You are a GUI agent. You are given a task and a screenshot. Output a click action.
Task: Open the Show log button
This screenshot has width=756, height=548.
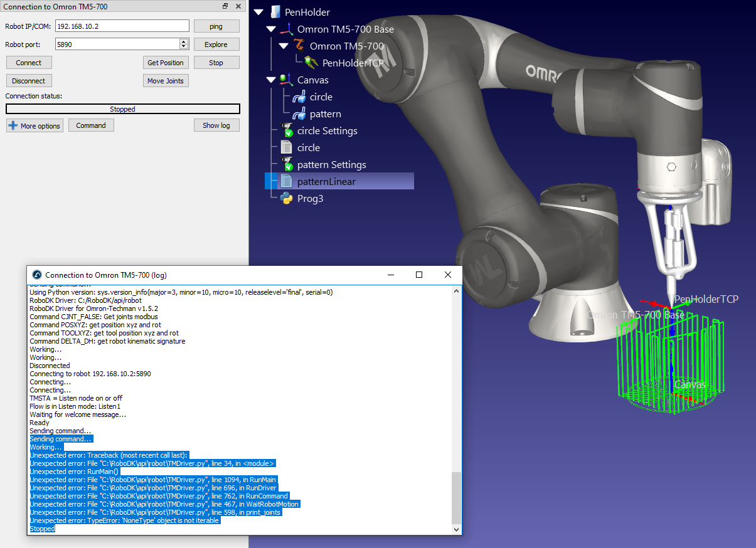(x=216, y=125)
